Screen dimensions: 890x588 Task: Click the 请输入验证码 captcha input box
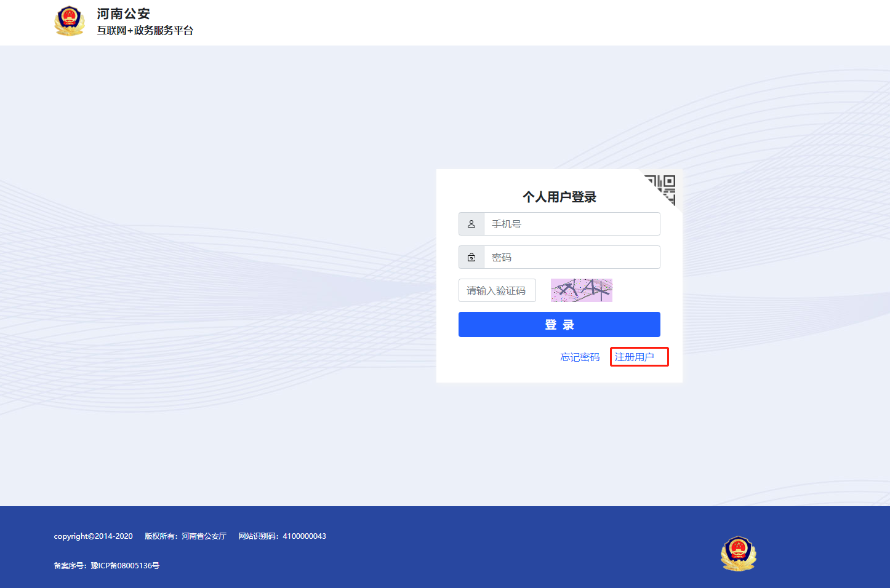click(497, 290)
